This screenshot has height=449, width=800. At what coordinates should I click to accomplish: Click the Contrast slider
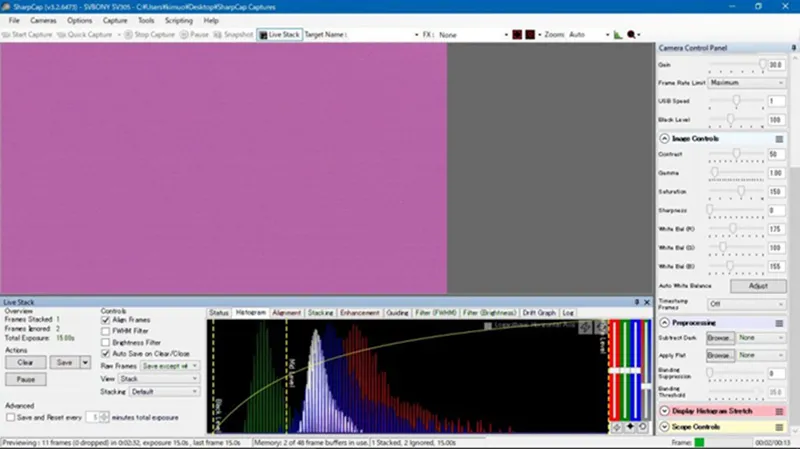tap(737, 154)
